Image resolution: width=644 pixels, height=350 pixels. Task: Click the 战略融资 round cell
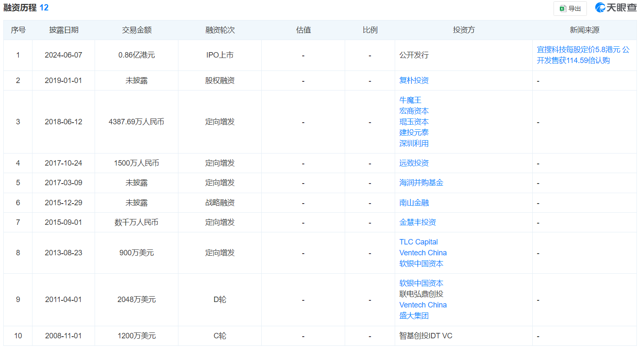pos(220,203)
